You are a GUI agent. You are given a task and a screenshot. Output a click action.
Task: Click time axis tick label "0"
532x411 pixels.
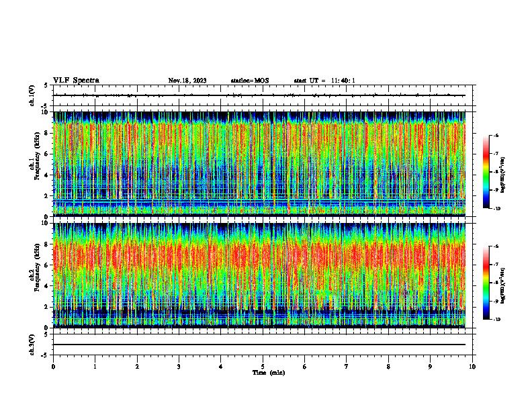click(53, 367)
